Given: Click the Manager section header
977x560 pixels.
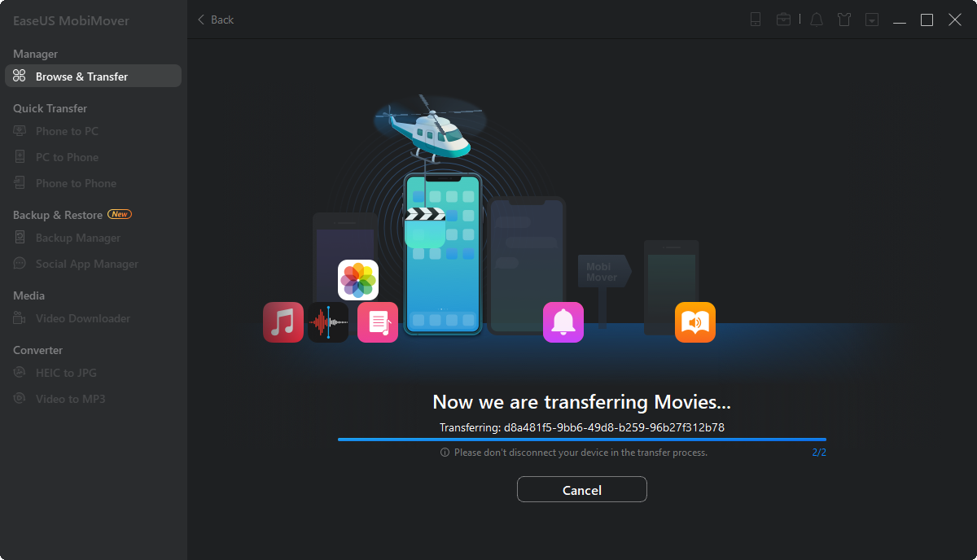Looking at the screenshot, I should tap(35, 54).
